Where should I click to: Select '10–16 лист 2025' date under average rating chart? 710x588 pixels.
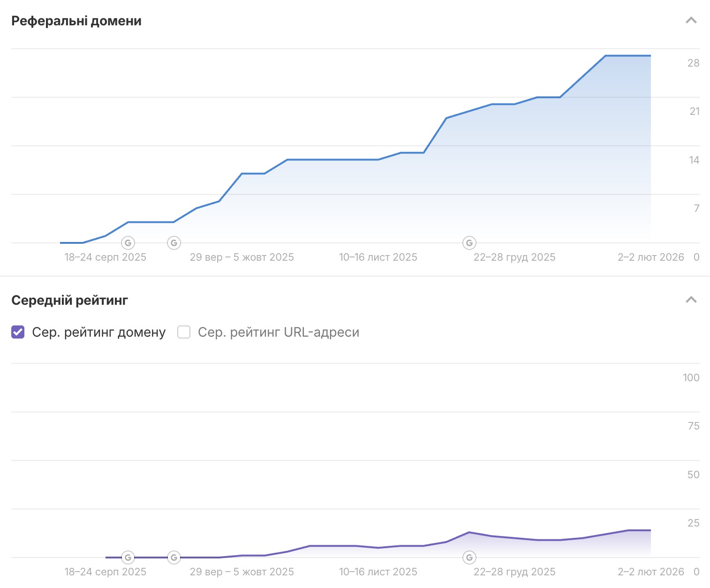pos(378,572)
